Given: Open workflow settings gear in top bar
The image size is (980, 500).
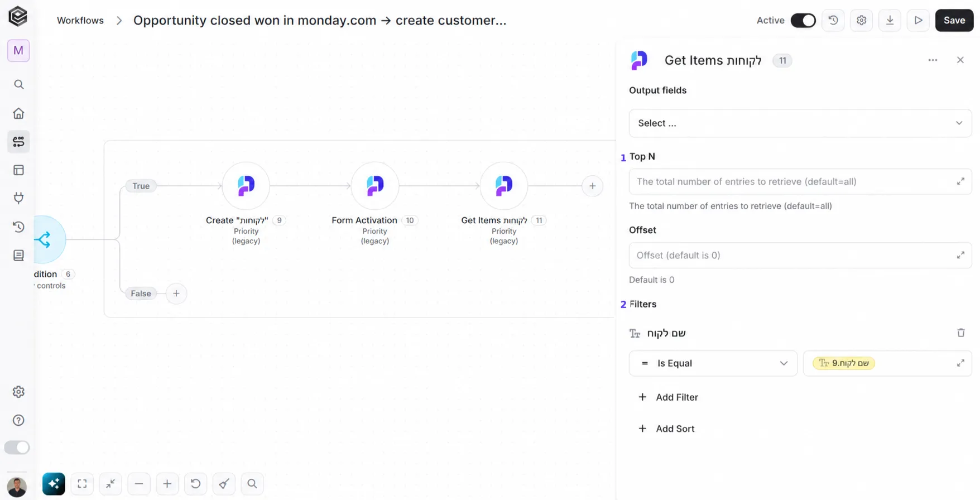Looking at the screenshot, I should [862, 21].
